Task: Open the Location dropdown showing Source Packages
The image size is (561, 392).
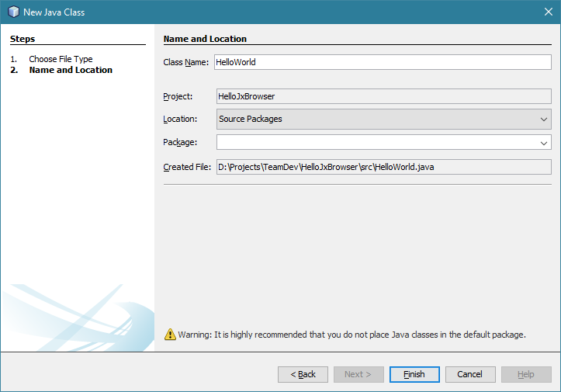Action: (x=383, y=119)
